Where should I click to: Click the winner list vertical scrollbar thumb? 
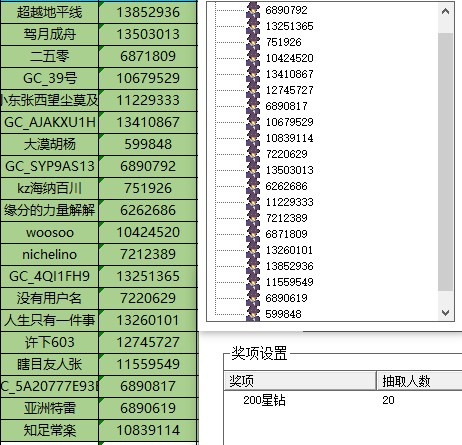(445, 162)
